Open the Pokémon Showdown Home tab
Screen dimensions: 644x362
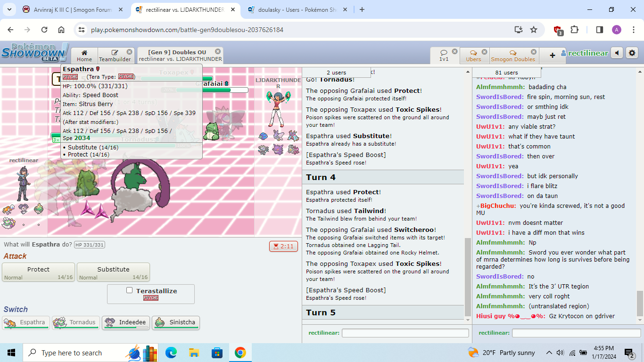[84, 55]
